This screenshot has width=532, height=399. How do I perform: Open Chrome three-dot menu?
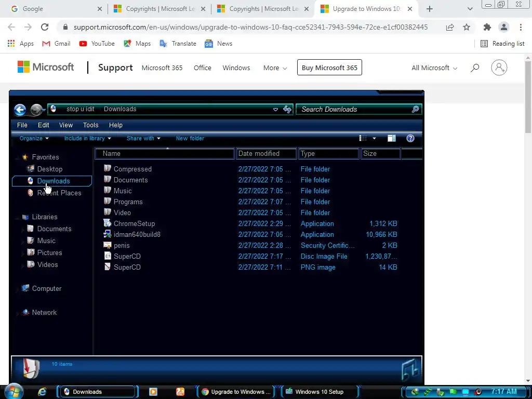coord(521,27)
